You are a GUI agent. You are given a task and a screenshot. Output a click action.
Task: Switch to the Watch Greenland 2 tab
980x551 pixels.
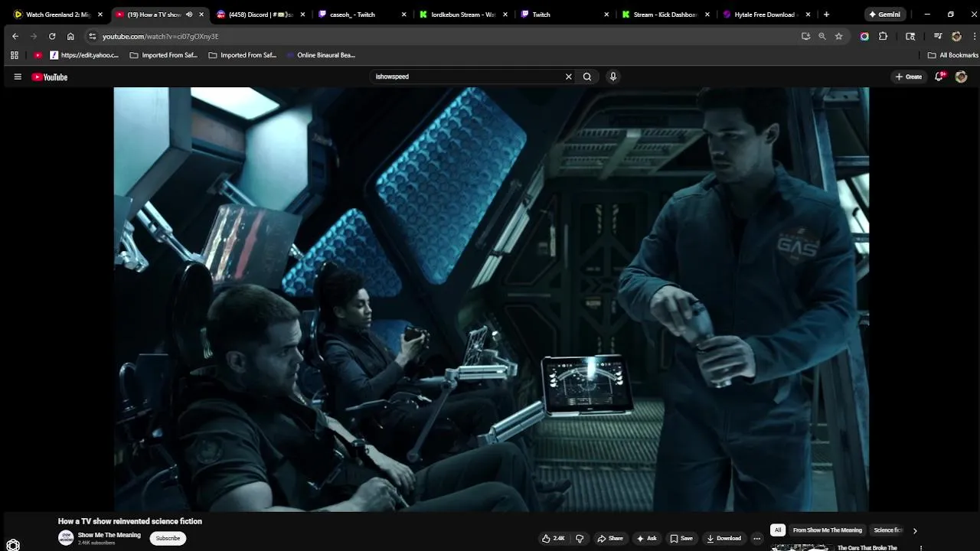(x=57, y=15)
